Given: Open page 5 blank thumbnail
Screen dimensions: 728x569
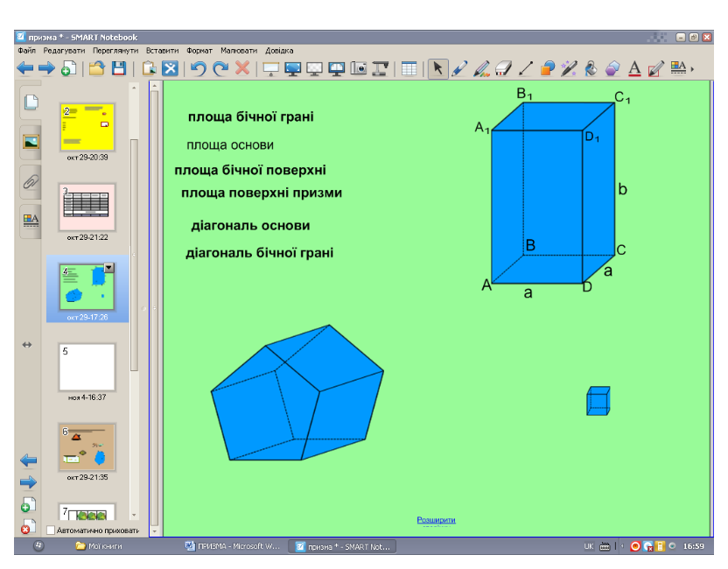Looking at the screenshot, I should 87,367.
